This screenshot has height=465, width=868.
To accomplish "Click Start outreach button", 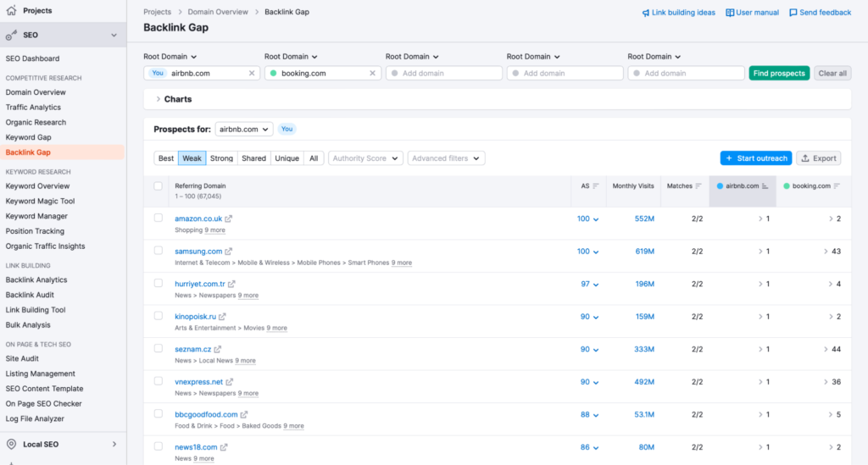I will point(755,158).
